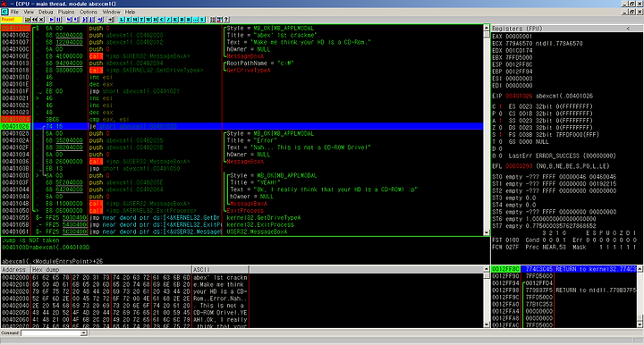Select the EIP register value 00401026
The height and width of the screenshot is (345, 644).
point(519,96)
